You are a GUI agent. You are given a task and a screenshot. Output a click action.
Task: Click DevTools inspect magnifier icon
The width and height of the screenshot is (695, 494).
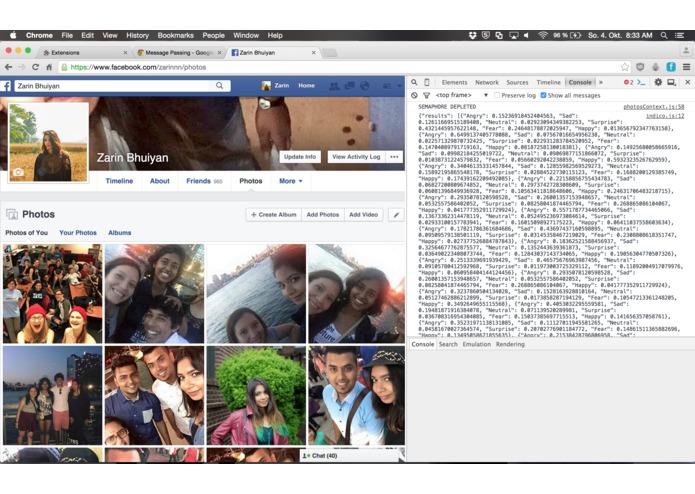pyautogui.click(x=414, y=82)
